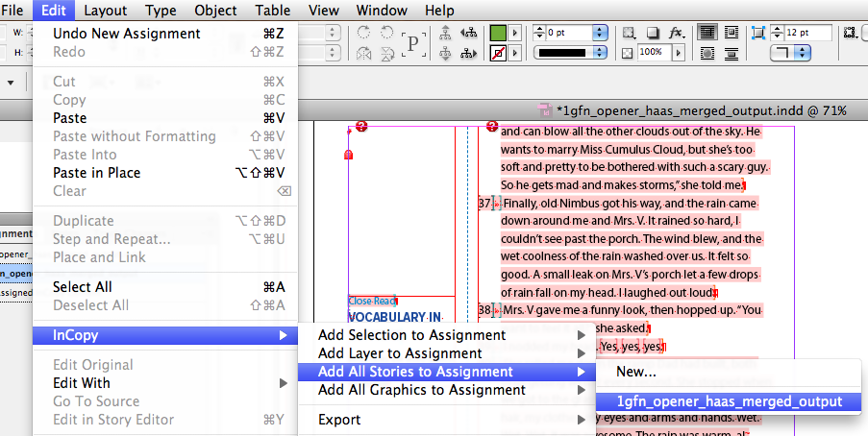Screen dimensions: 868x436
Task: Click red story status icon above main text frame
Action: click(492, 126)
